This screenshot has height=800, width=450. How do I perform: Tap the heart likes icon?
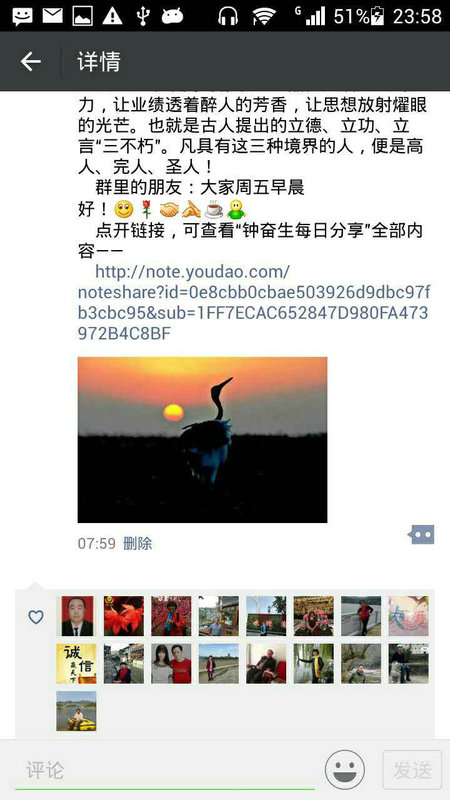[x=36, y=617]
